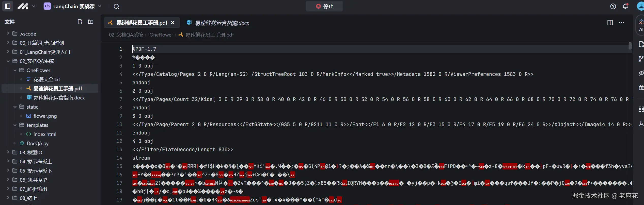Place cursor on line 1 %PDF-1.7
The width and height of the screenshot is (644, 205).
(x=144, y=49)
